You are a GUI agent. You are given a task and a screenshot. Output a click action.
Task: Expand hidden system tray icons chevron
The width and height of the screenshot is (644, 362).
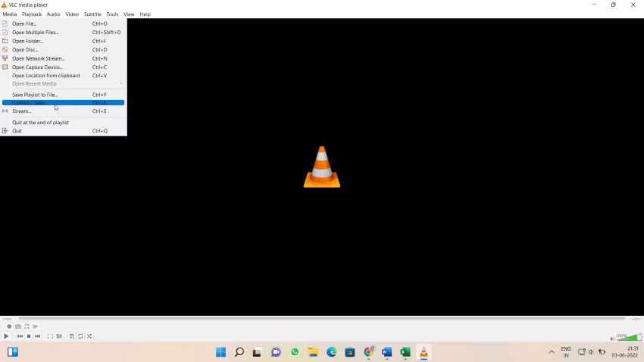pyautogui.click(x=552, y=352)
